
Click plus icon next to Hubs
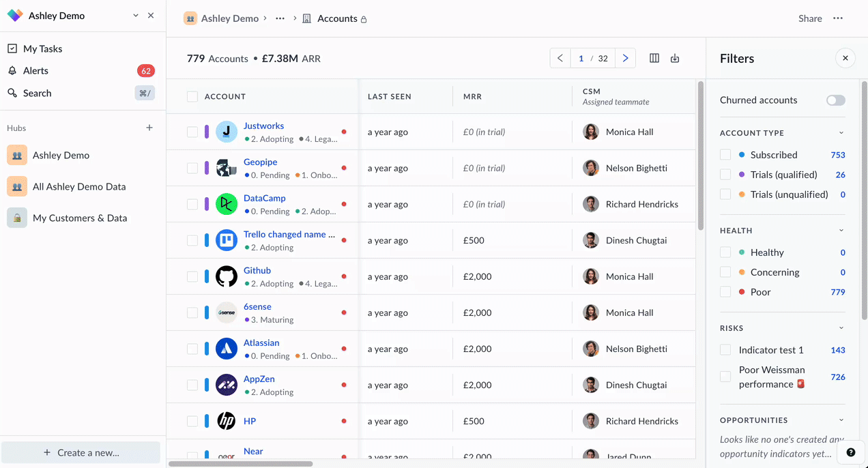tap(149, 128)
